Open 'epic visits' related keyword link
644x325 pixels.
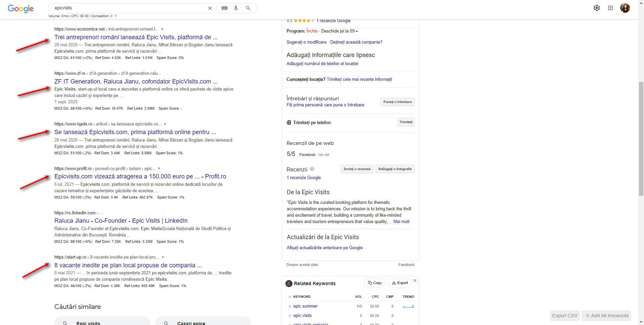point(302,316)
